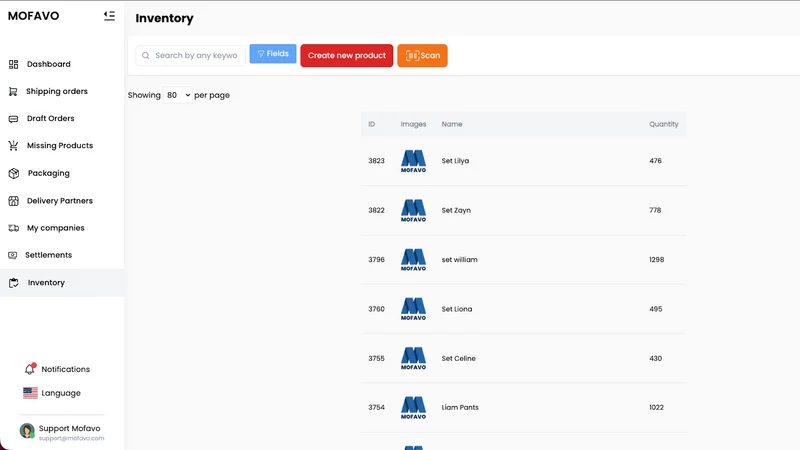Click the MOFAVO logo text

pyautogui.click(x=34, y=16)
